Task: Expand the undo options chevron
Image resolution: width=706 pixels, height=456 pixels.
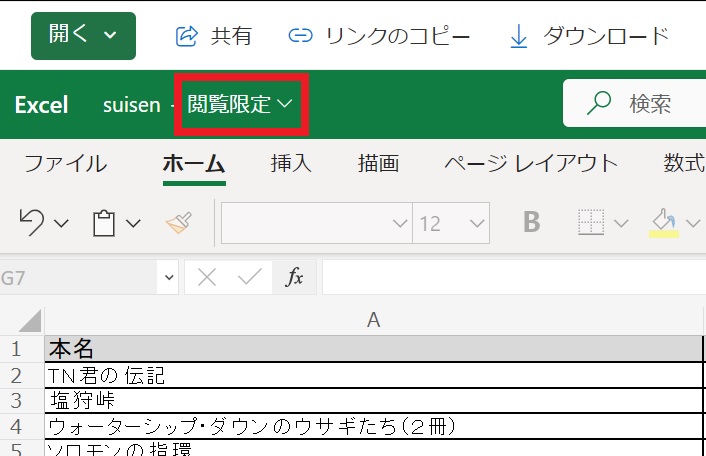Action: (x=61, y=223)
